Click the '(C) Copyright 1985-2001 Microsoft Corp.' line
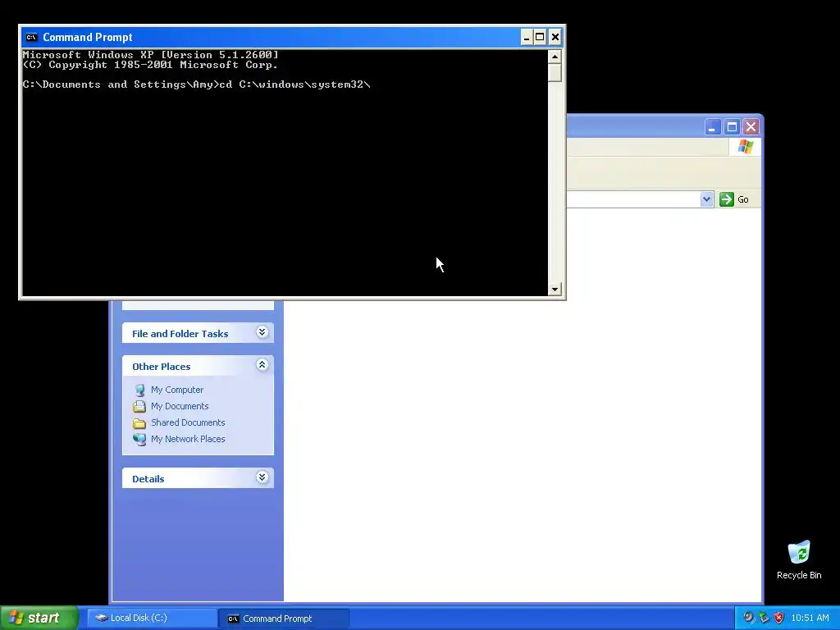The height and width of the screenshot is (630, 840). (x=151, y=65)
